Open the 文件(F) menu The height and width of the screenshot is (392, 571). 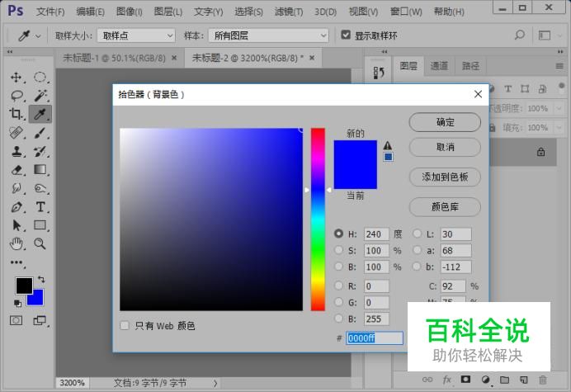[x=50, y=12]
